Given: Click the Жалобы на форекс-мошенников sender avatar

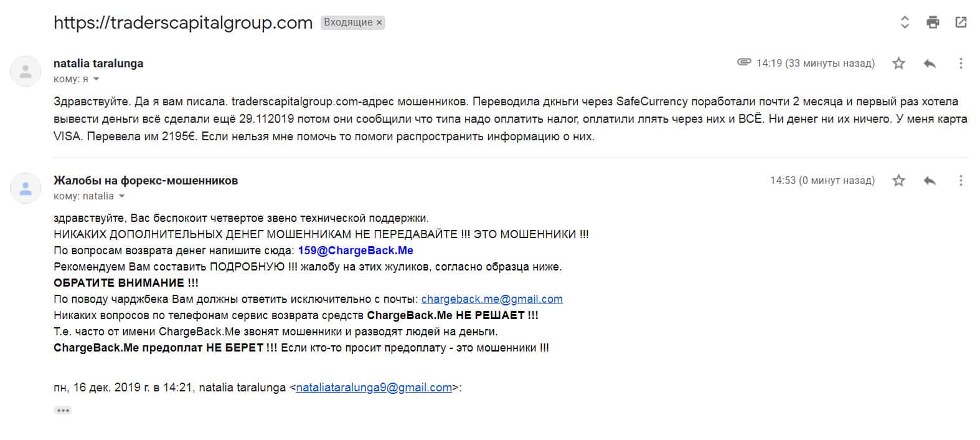Looking at the screenshot, I should click(26, 188).
